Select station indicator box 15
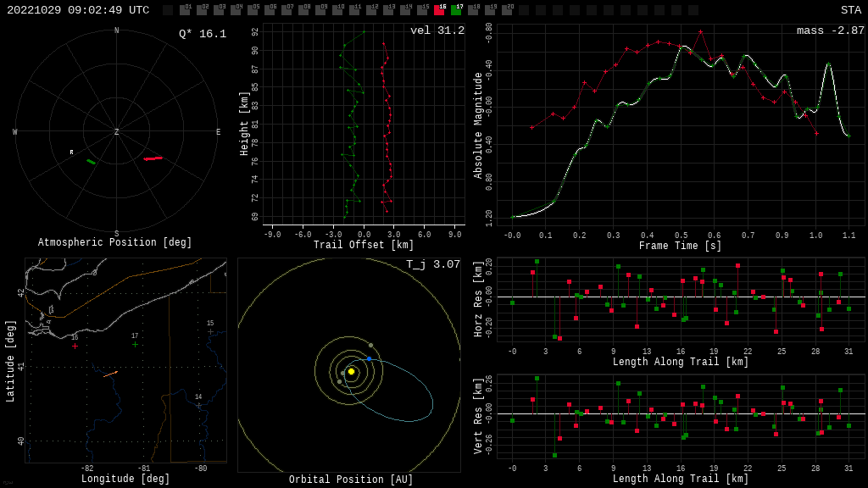The height and width of the screenshot is (488, 868). (x=422, y=9)
